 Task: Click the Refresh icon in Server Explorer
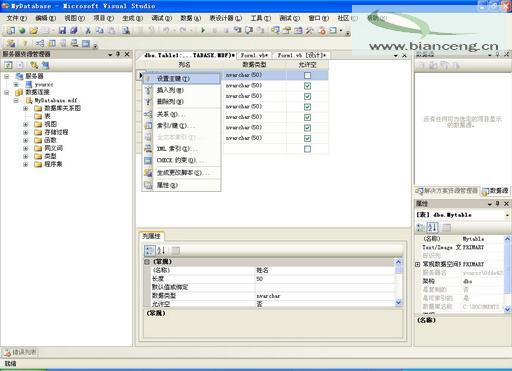tap(8, 65)
